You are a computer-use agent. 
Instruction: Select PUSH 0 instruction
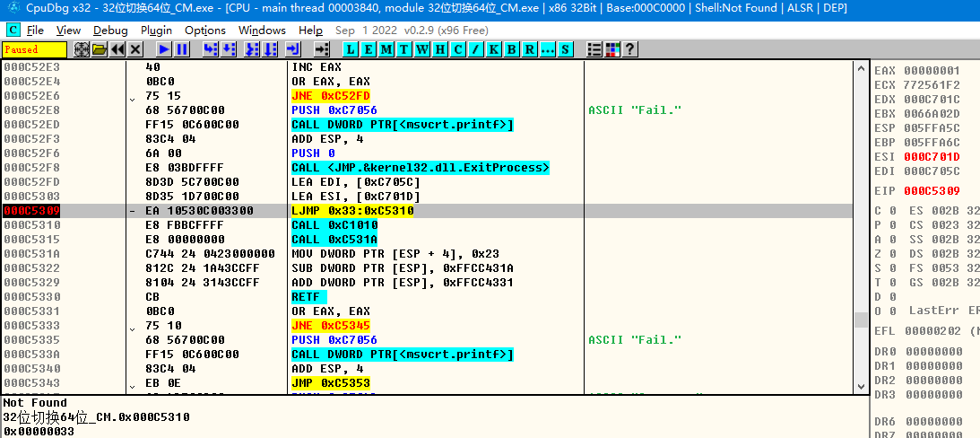click(x=313, y=153)
